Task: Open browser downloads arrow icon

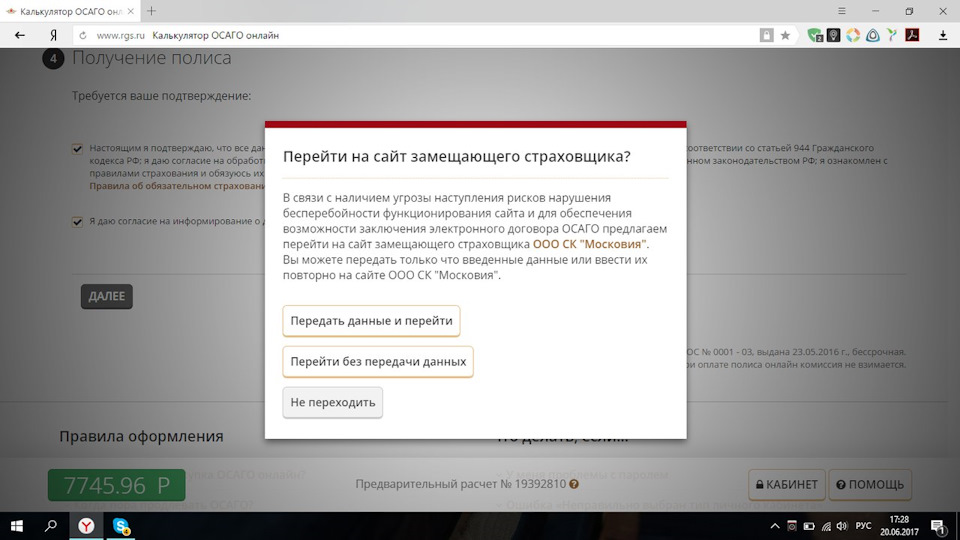Action: 943,36
